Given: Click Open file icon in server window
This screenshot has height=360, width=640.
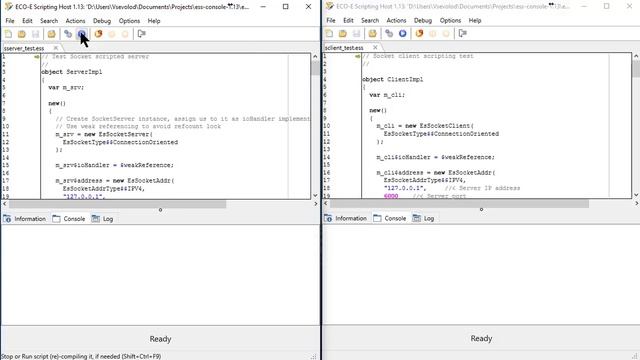Looking at the screenshot, I should [x=22, y=34].
